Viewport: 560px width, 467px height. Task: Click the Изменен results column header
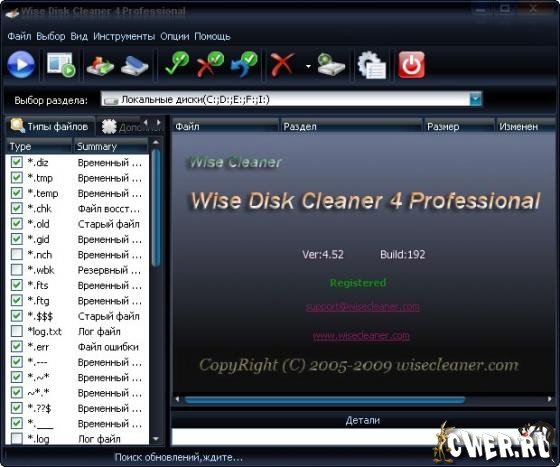[x=525, y=126]
